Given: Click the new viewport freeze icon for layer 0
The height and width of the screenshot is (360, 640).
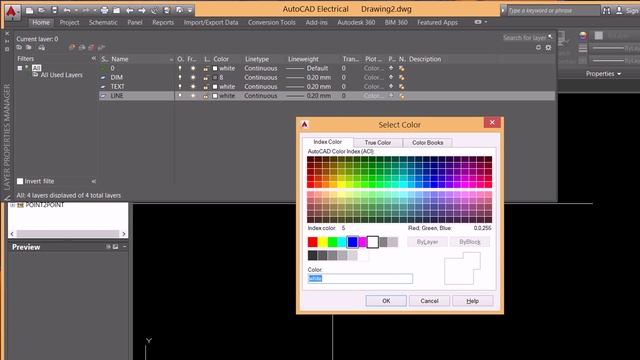Looking at the screenshot, I should (402, 69).
